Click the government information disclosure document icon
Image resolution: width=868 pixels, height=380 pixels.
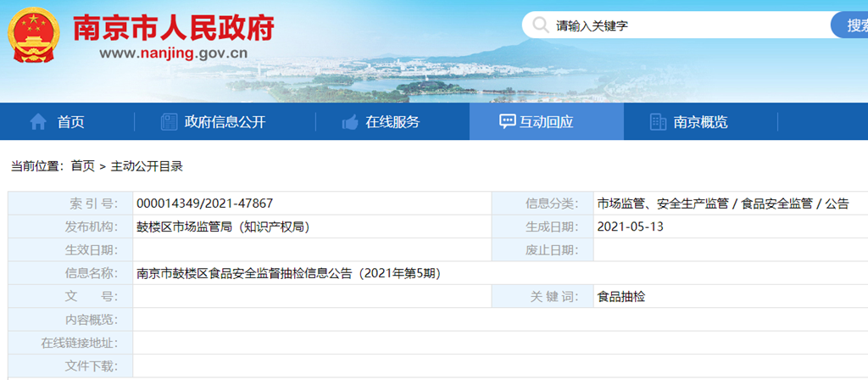(169, 122)
